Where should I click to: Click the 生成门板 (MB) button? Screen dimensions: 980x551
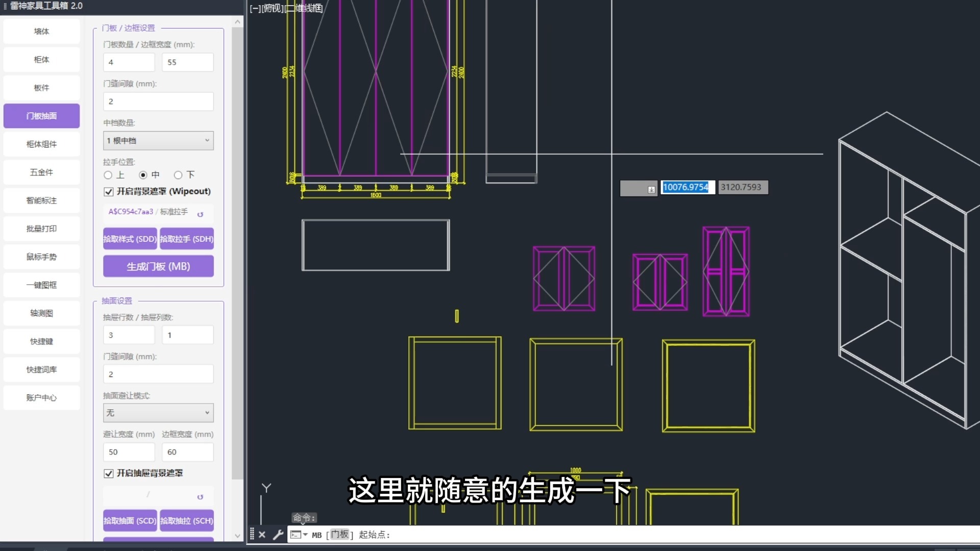158,266
